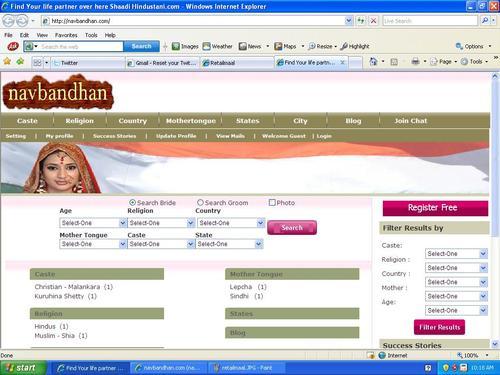Click the Ask toolbar logo icon

click(13, 46)
